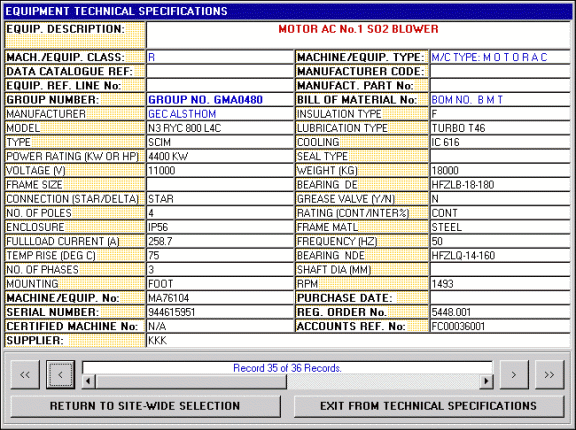Advance to next record with > button
The image size is (576, 430).
[514, 375]
